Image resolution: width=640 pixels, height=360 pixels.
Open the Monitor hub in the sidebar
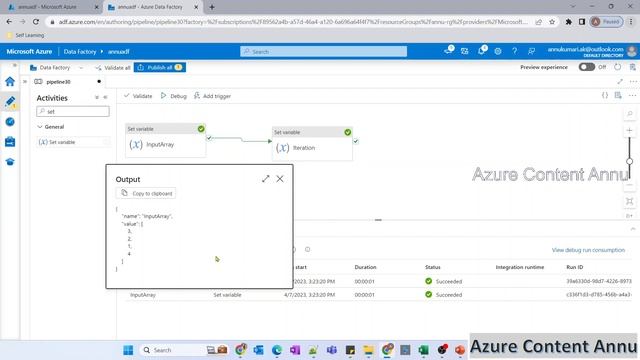[10, 122]
